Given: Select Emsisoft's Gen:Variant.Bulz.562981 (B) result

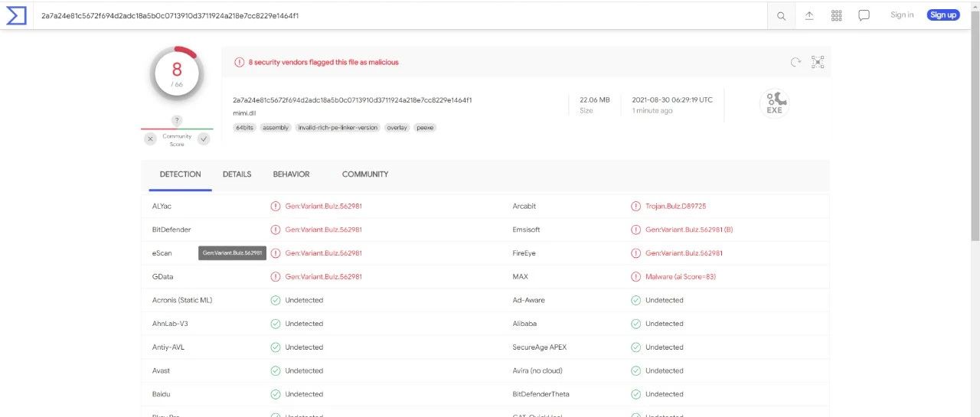Looking at the screenshot, I should tap(689, 230).
